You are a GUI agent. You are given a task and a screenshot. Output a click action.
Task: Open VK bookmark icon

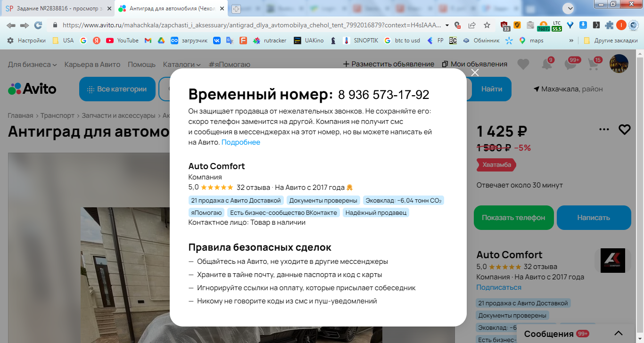pyautogui.click(x=217, y=41)
